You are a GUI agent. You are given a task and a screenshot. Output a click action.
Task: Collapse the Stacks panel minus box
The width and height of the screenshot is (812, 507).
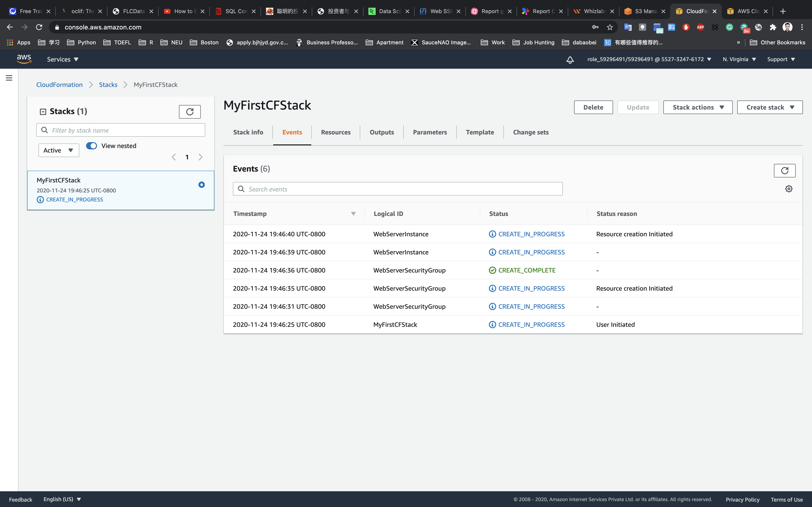click(x=43, y=112)
